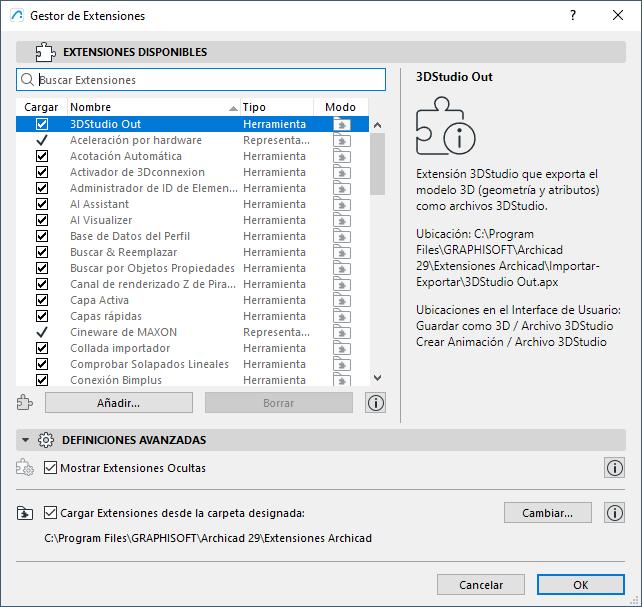Viewport: 642px width, 607px height.
Task: Focus the Buscar Extensiones search field
Action: click(x=201, y=80)
